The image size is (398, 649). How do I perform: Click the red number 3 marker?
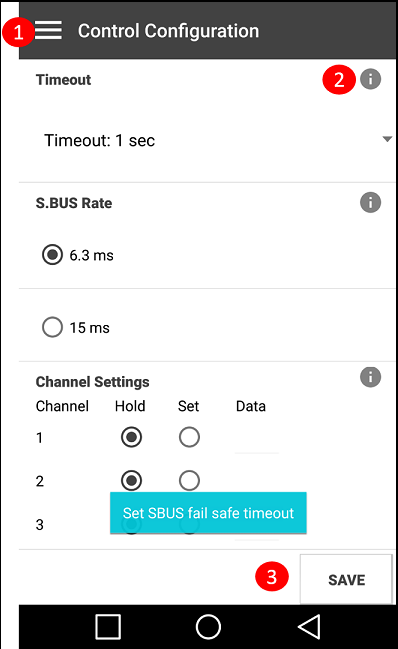(x=271, y=577)
